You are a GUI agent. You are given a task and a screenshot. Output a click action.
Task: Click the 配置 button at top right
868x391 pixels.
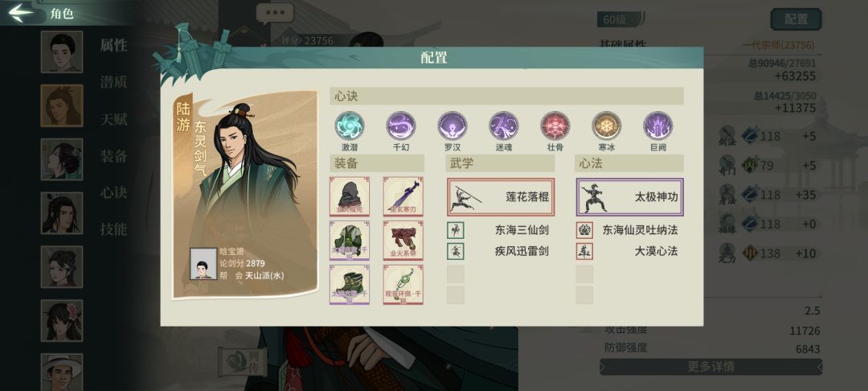(796, 19)
